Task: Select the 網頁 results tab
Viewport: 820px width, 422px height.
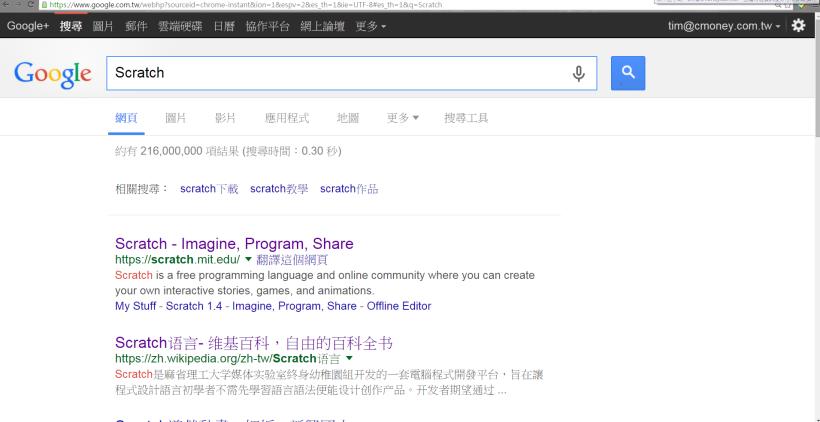Action: [126, 118]
